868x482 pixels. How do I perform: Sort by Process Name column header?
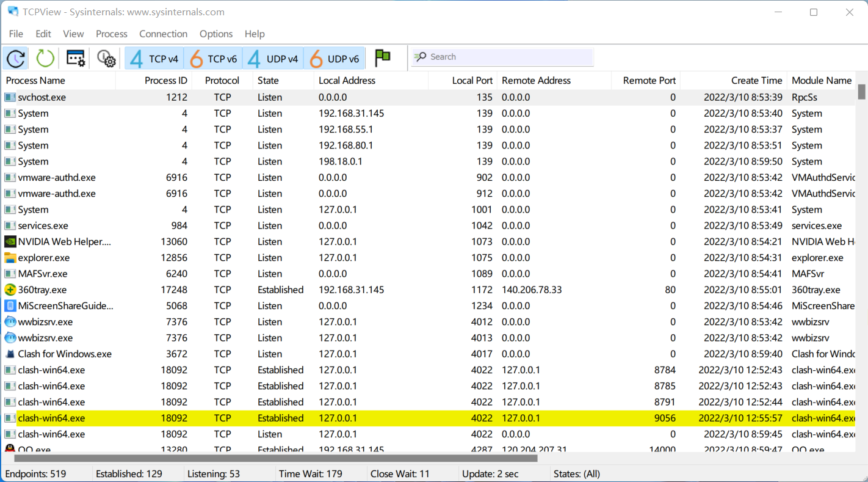35,81
